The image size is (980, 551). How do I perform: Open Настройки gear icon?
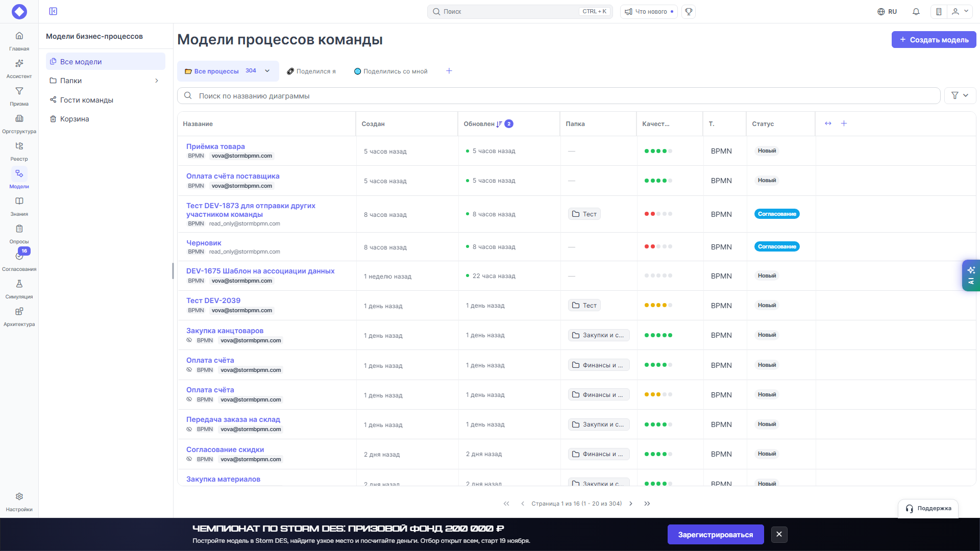(19, 496)
